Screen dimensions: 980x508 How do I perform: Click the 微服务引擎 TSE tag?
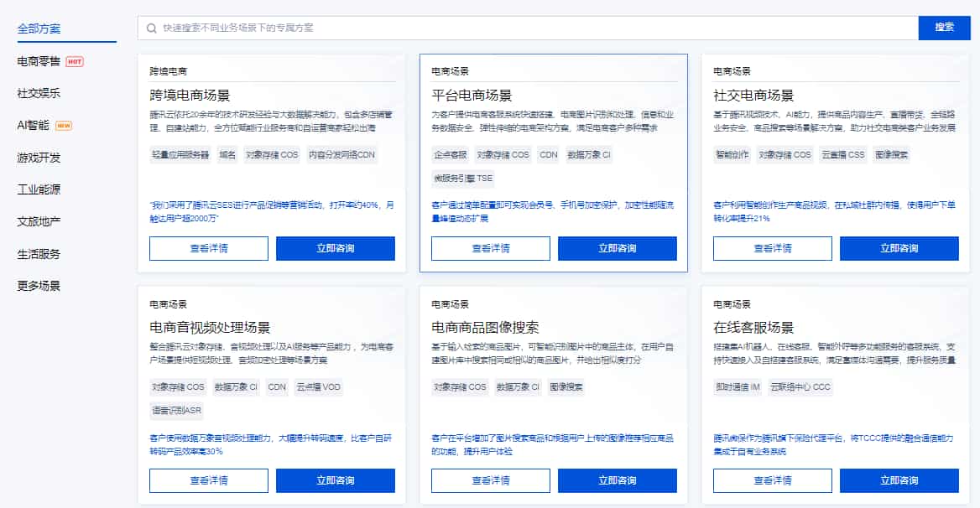point(463,179)
